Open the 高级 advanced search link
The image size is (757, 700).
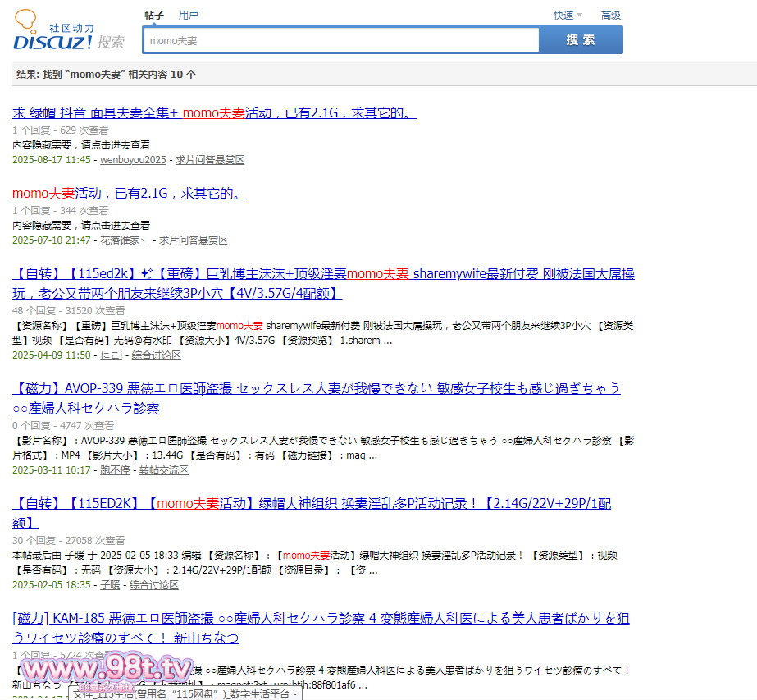click(610, 15)
